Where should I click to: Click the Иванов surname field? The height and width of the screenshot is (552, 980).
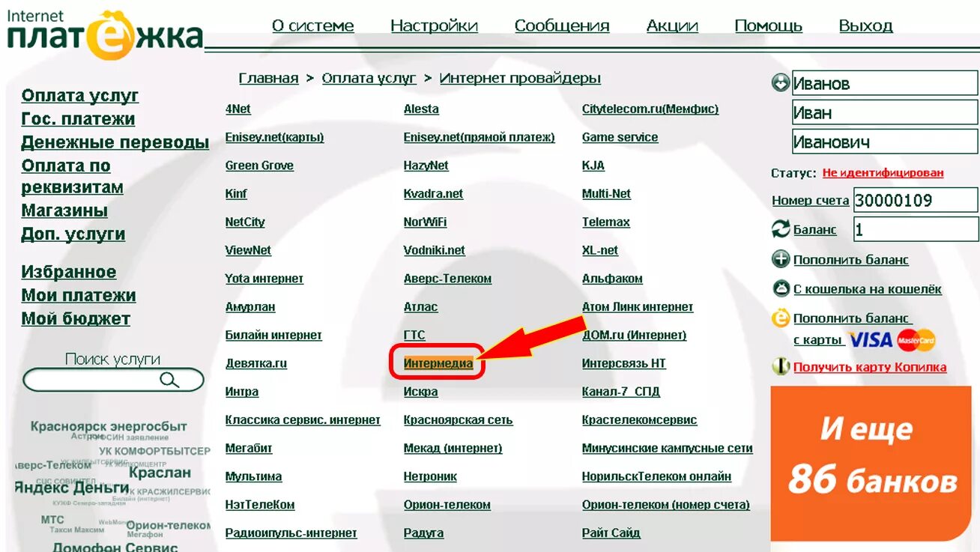(x=885, y=83)
